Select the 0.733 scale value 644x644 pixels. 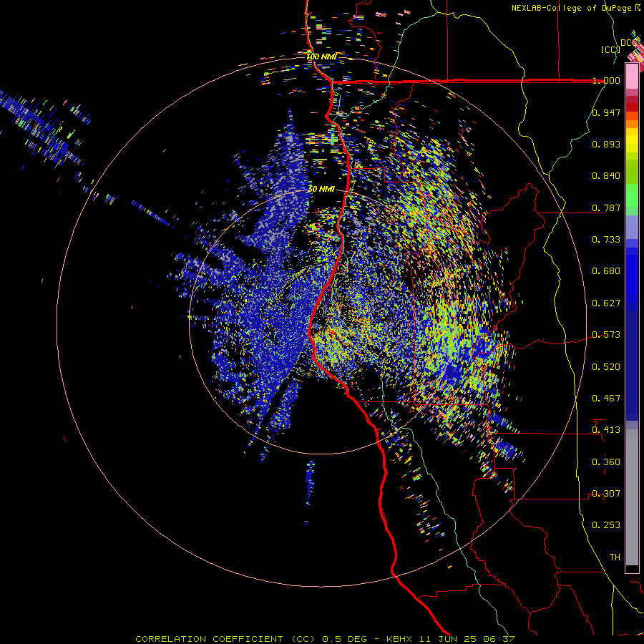[x=606, y=240]
